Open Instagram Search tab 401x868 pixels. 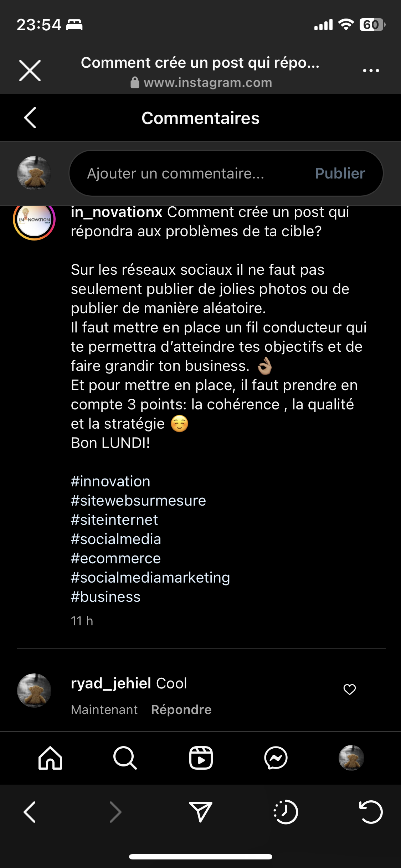(x=125, y=758)
